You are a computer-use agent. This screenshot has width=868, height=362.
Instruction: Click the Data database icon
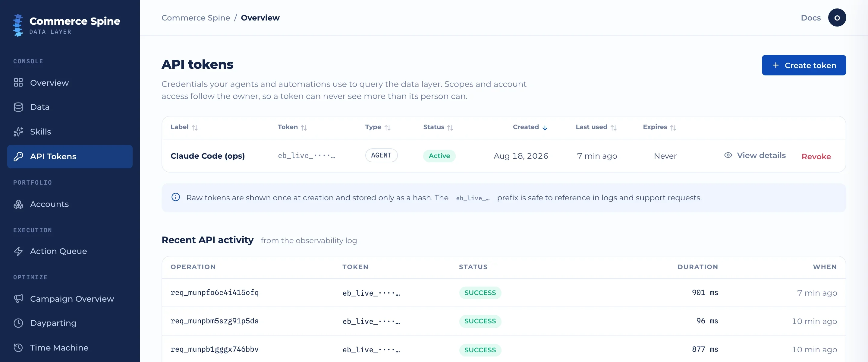(18, 107)
